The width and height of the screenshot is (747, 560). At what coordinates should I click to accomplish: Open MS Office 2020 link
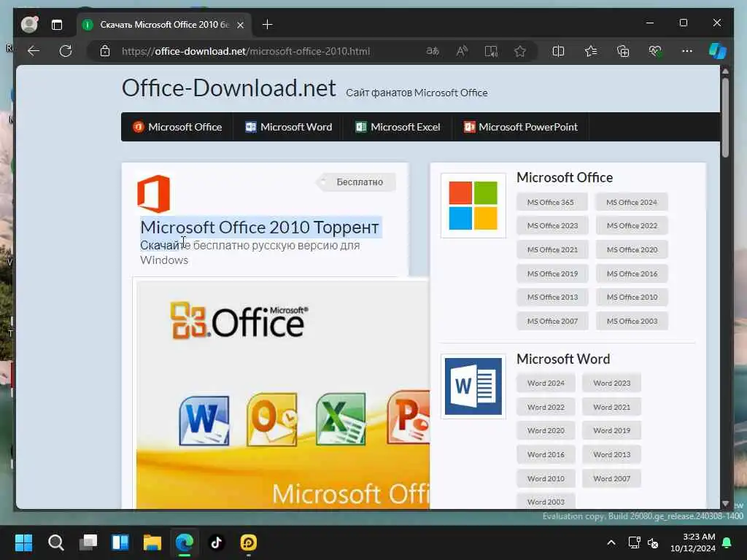pyautogui.click(x=632, y=249)
